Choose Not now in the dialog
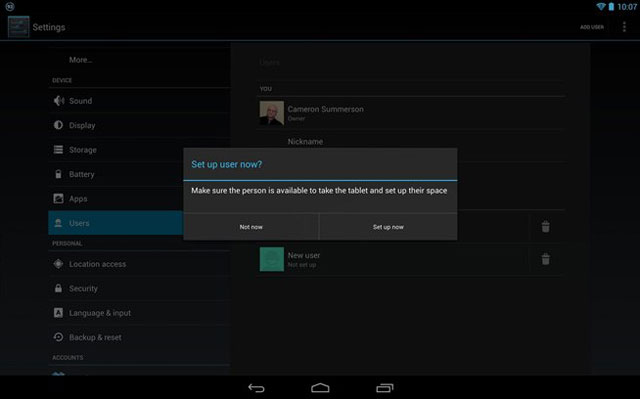 [x=251, y=227]
